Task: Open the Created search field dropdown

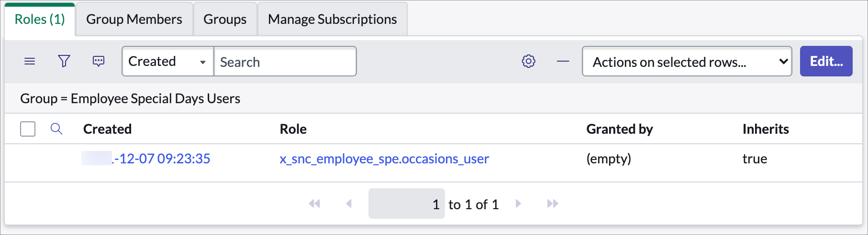Action: [x=168, y=61]
